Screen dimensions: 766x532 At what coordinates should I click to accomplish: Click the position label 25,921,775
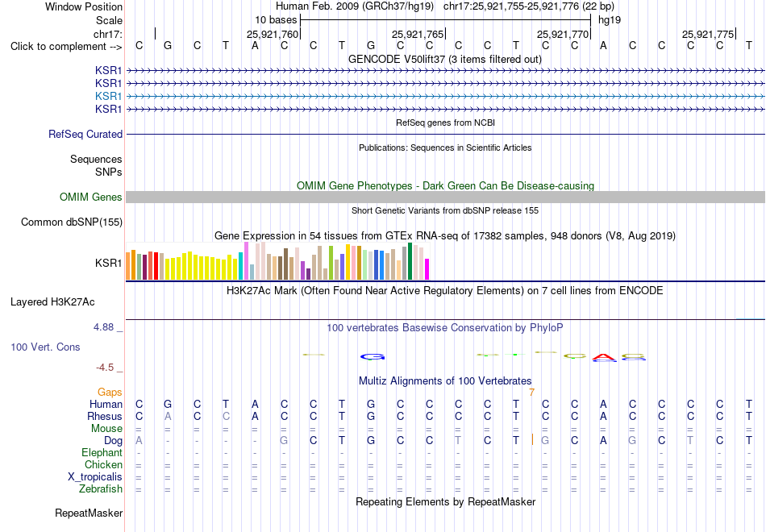click(x=707, y=34)
